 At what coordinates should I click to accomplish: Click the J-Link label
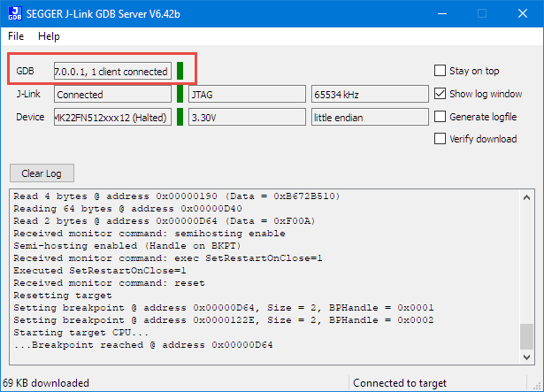28,94
